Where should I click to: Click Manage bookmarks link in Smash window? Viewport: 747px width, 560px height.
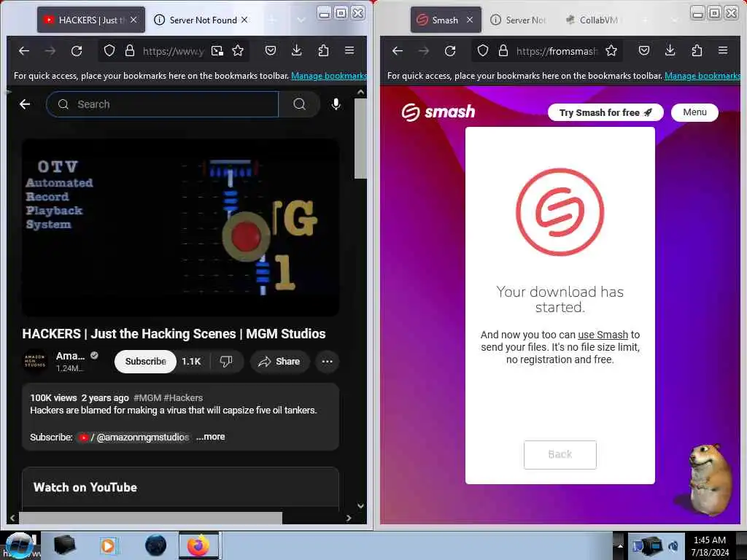point(703,76)
